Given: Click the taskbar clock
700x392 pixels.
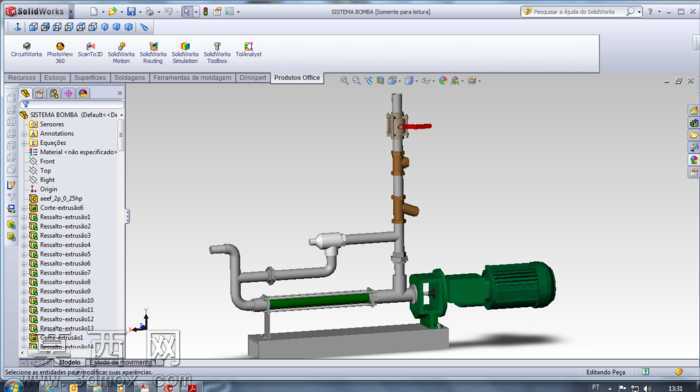Looking at the screenshot, I should 676,388.
